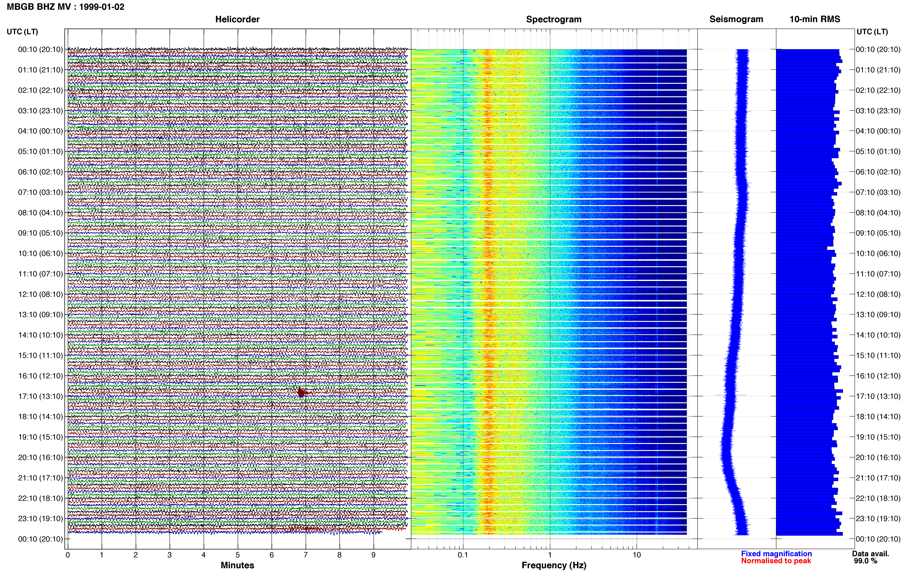Click the Frequency (Hz) axis label
This screenshot has height=578, width=924.
click(x=554, y=565)
